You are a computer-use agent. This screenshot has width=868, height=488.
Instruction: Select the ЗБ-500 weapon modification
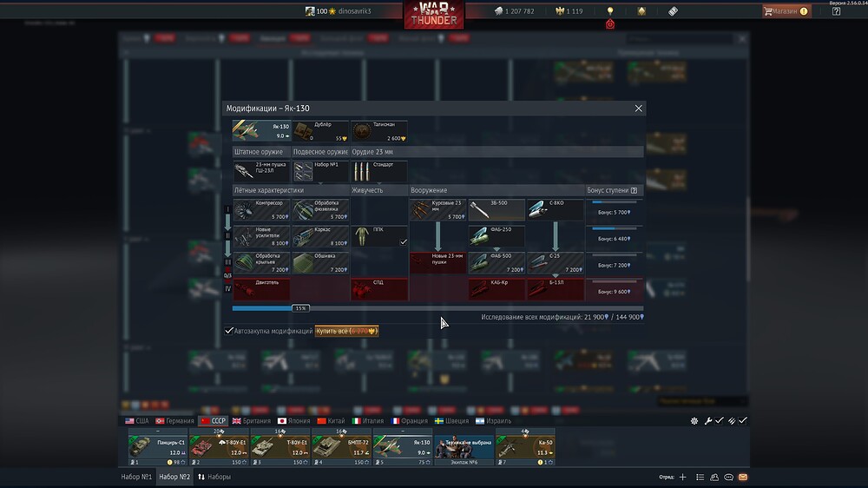click(x=496, y=210)
